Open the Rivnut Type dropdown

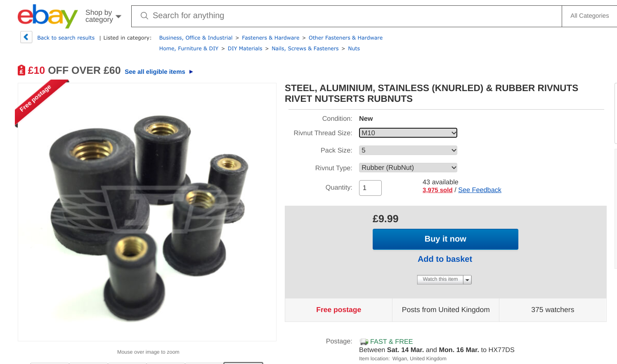click(x=408, y=168)
